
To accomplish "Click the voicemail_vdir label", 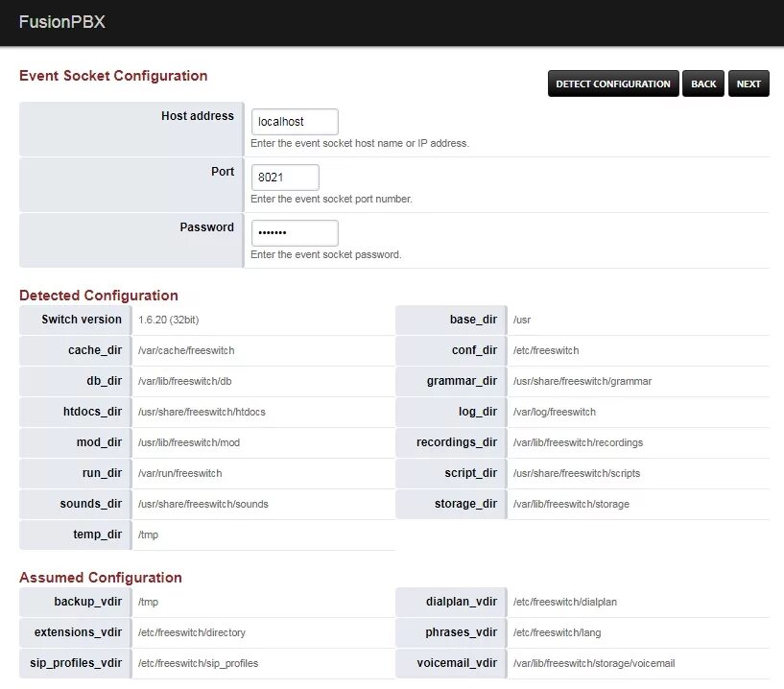I will click(x=457, y=663).
